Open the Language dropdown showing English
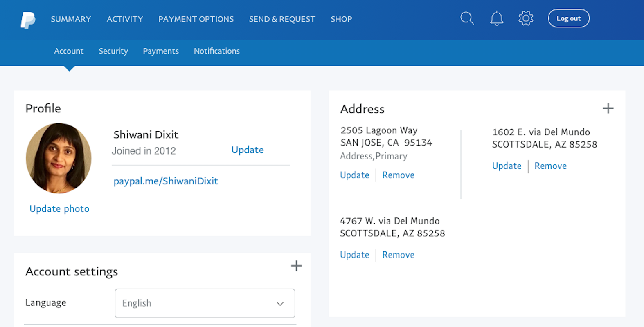This screenshot has width=644, height=327. (x=205, y=303)
